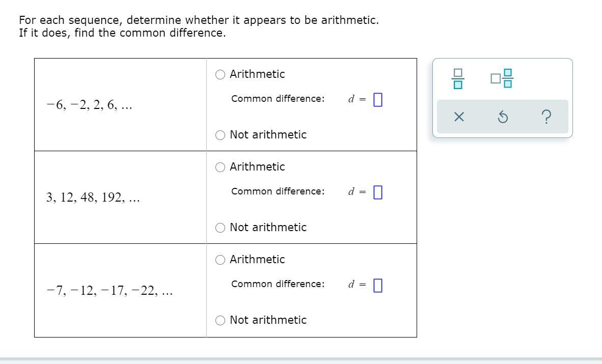The height and width of the screenshot is (364, 602).
Task: Mark sequence −7, −12, −17, −22 as Arithmetic
Action: coord(220,260)
